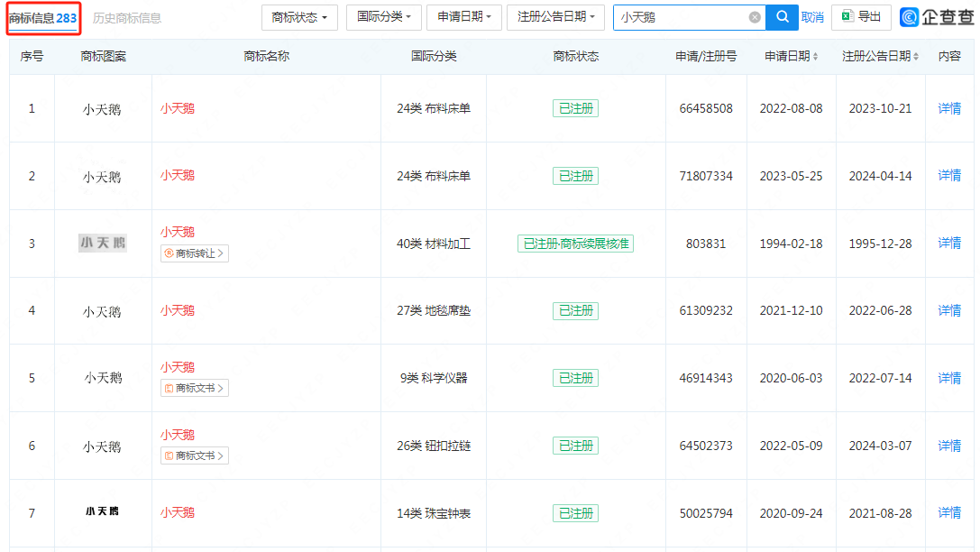Open the 申请日期 filter dropdown
980x552 pixels.
pyautogui.click(x=464, y=17)
